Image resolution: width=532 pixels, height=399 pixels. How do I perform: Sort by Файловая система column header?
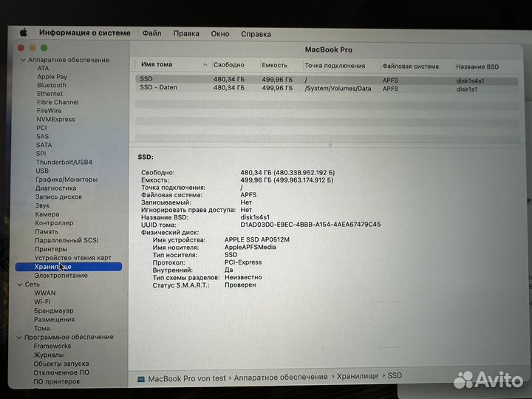tap(411, 66)
